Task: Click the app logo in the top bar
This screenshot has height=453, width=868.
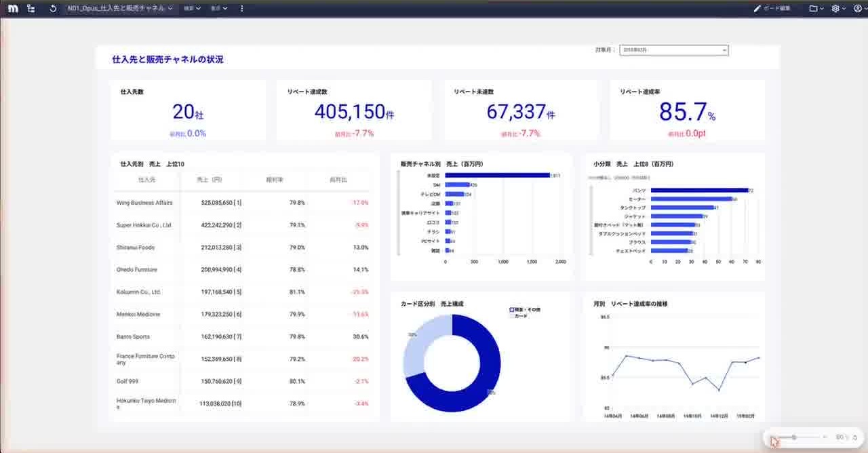Action: pos(12,9)
